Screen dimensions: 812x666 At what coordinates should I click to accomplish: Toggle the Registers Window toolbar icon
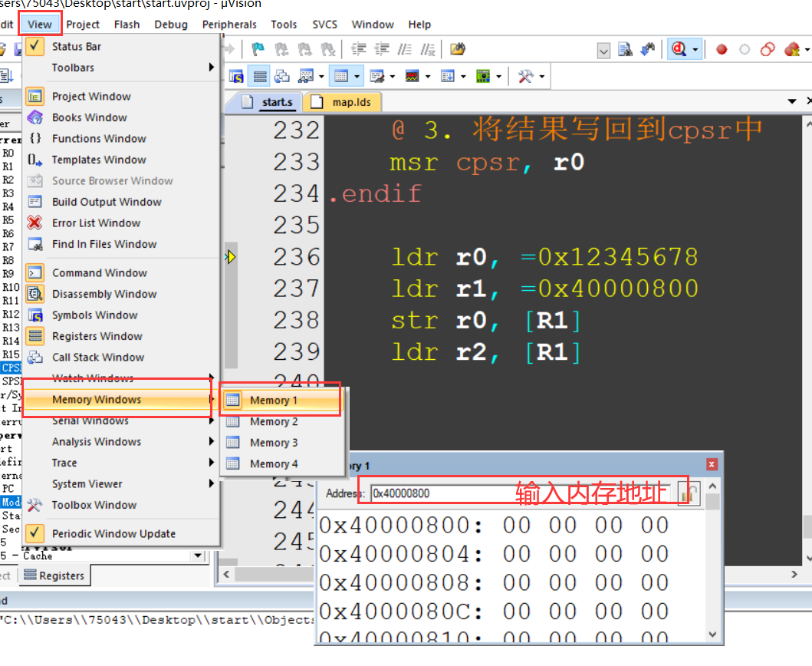(x=260, y=77)
